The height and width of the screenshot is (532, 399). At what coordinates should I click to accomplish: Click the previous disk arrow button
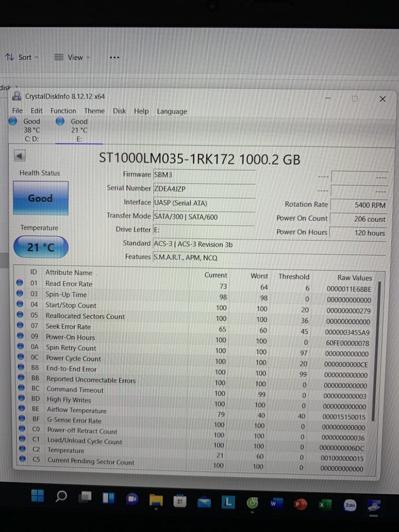[20, 156]
